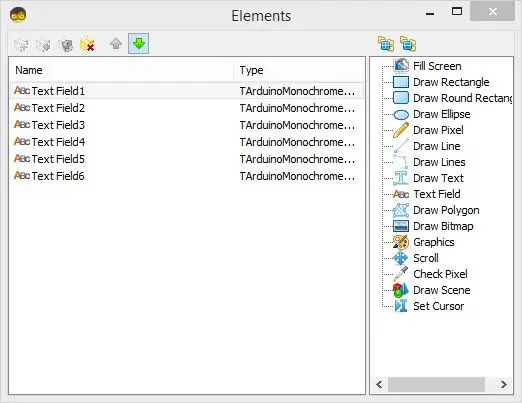Click the Name column header
522x403 pixels.
pyautogui.click(x=122, y=70)
